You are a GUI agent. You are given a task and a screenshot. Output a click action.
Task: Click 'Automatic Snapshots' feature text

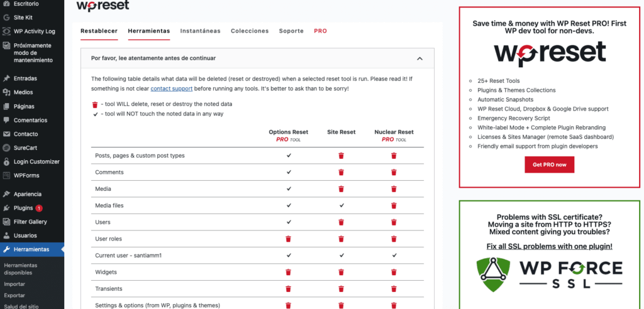coord(505,100)
